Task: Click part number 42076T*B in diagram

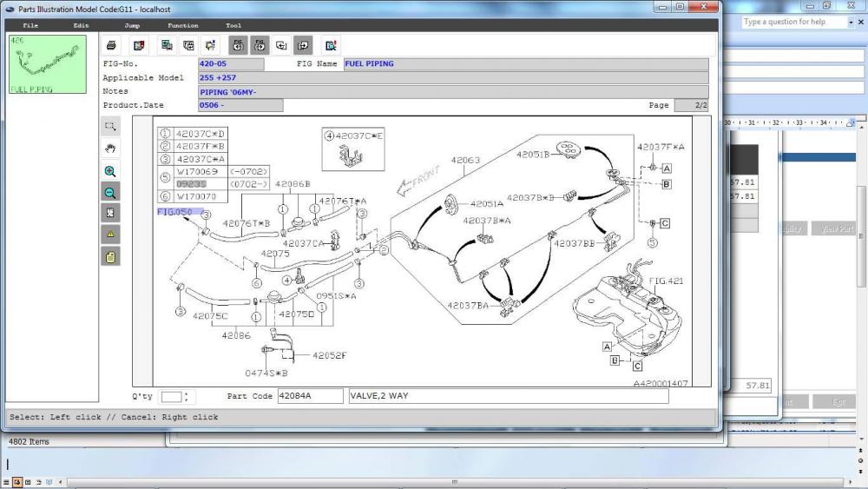Action: tap(247, 223)
